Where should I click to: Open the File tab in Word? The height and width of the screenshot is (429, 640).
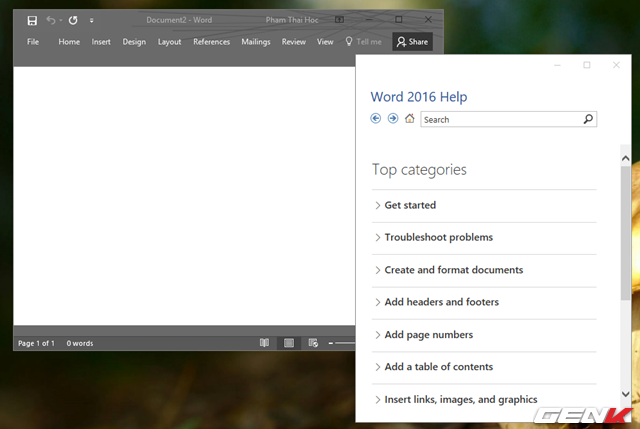coord(33,42)
